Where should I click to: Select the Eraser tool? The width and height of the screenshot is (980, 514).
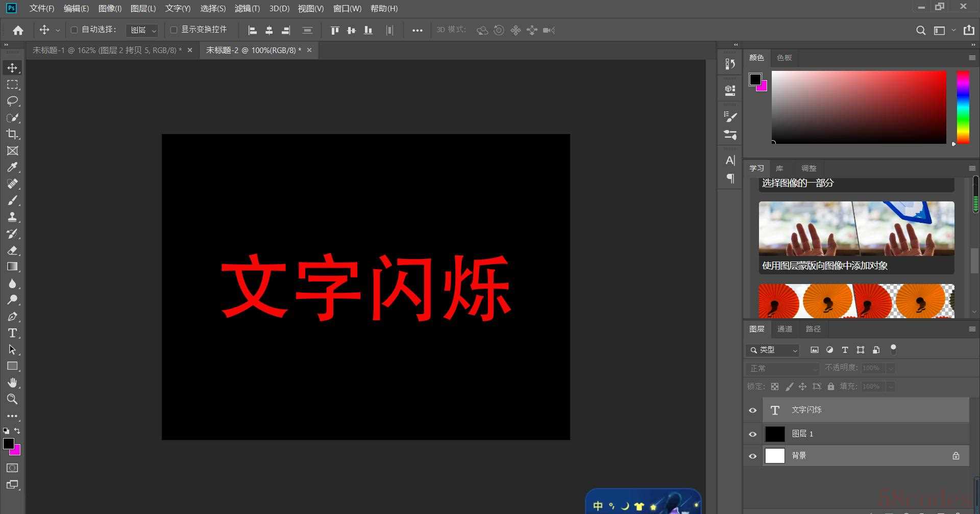12,250
